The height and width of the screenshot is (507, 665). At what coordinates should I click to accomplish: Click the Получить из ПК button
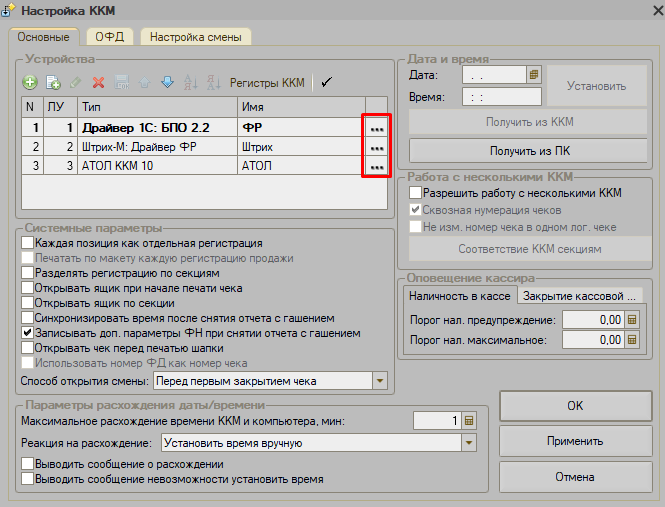[530, 151]
